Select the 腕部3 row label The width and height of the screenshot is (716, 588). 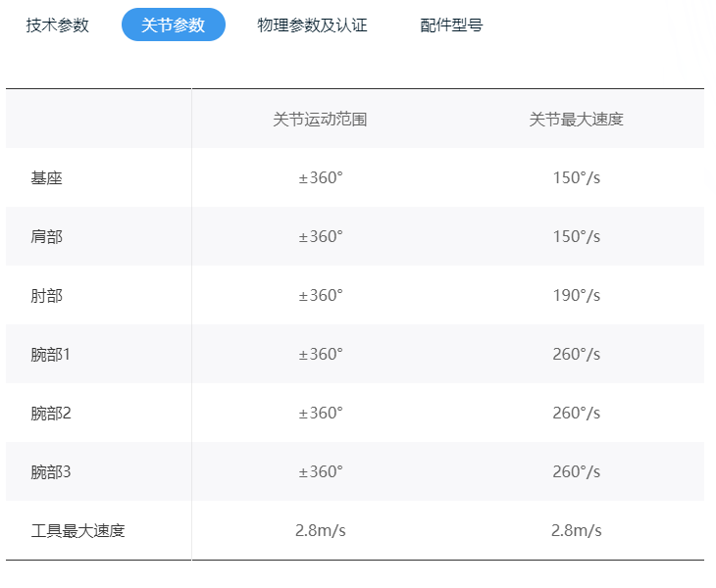[x=51, y=472]
